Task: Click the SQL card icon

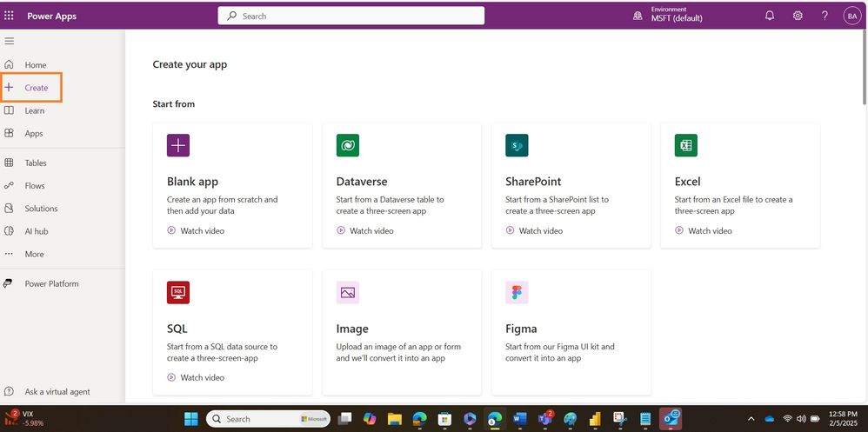Action: coord(178,293)
